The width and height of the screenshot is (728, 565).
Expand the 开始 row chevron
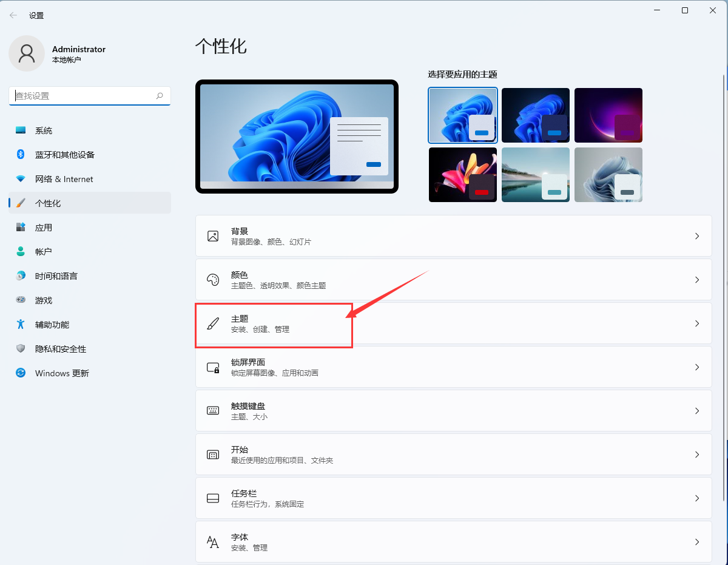coord(697,455)
